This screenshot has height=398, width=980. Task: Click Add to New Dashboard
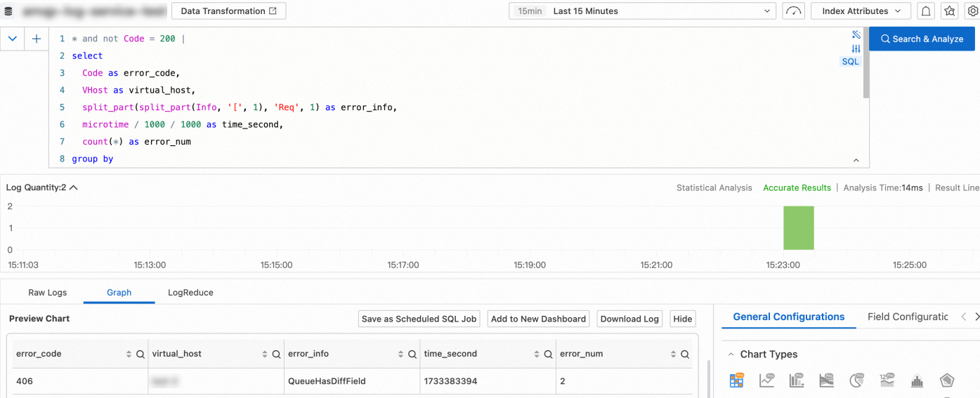pyautogui.click(x=538, y=319)
